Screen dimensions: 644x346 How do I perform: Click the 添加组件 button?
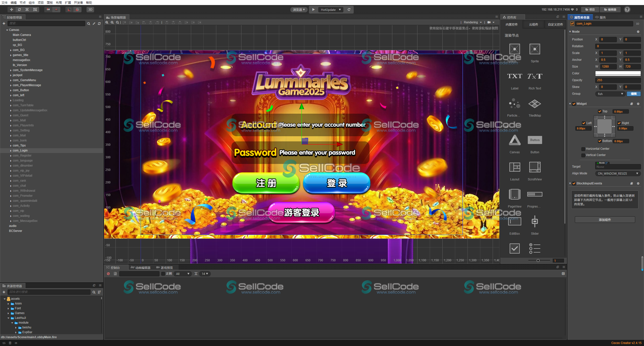(605, 220)
